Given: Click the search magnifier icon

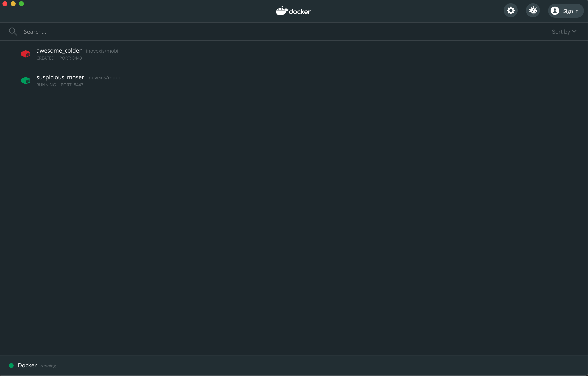Looking at the screenshot, I should pyautogui.click(x=13, y=31).
